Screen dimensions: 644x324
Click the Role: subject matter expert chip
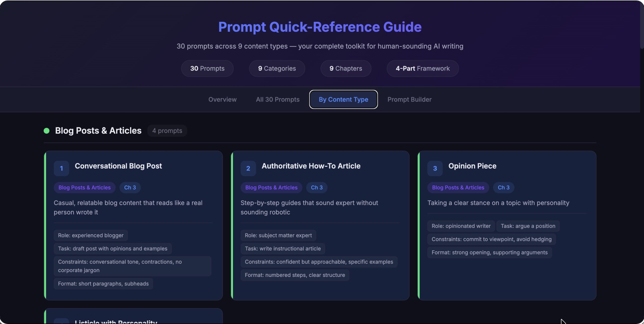278,235
